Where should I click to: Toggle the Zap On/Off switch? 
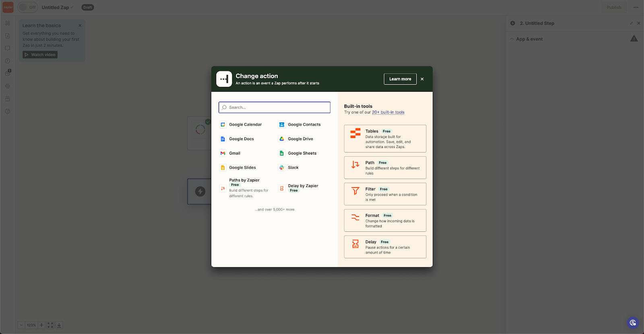point(27,7)
